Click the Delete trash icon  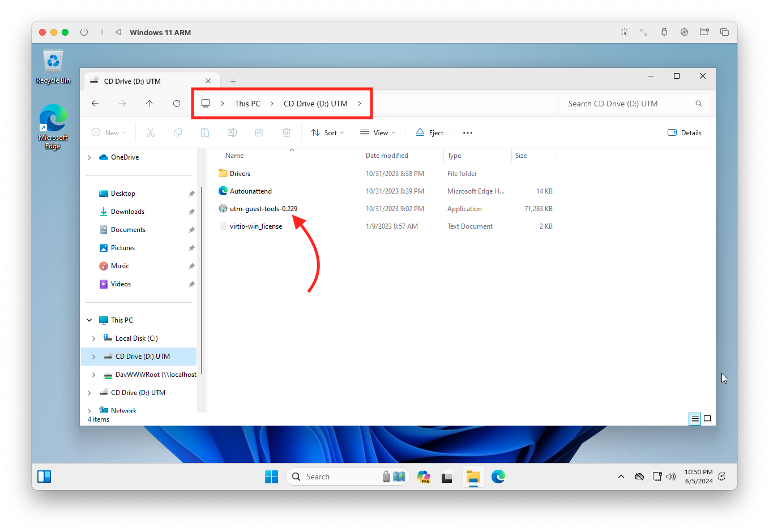[287, 132]
